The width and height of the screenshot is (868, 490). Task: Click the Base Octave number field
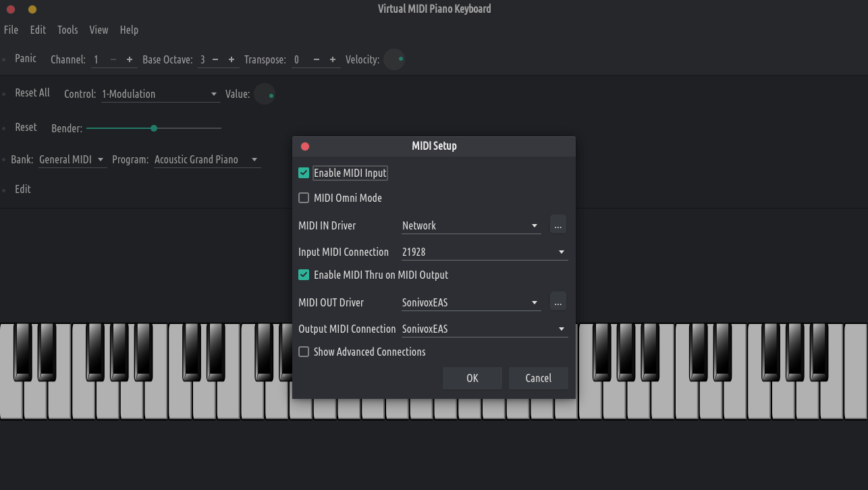point(202,59)
